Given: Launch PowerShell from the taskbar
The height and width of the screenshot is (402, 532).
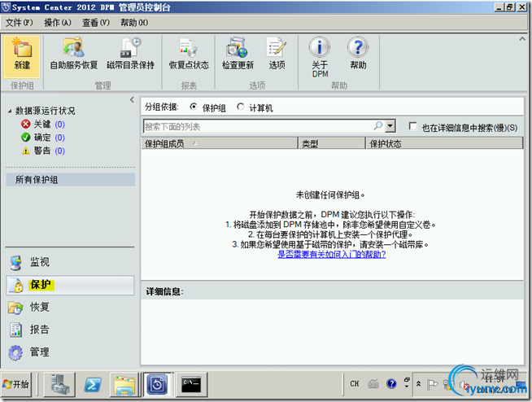Looking at the screenshot, I should [x=92, y=384].
